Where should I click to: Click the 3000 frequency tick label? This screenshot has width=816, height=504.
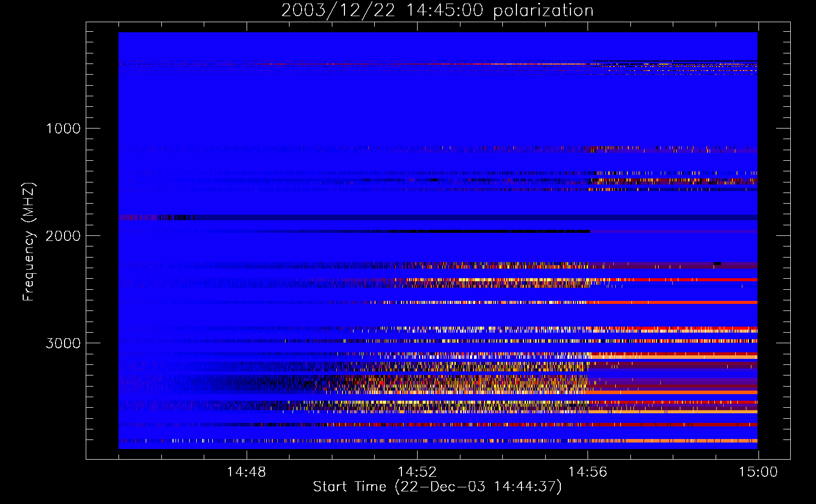tap(63, 343)
